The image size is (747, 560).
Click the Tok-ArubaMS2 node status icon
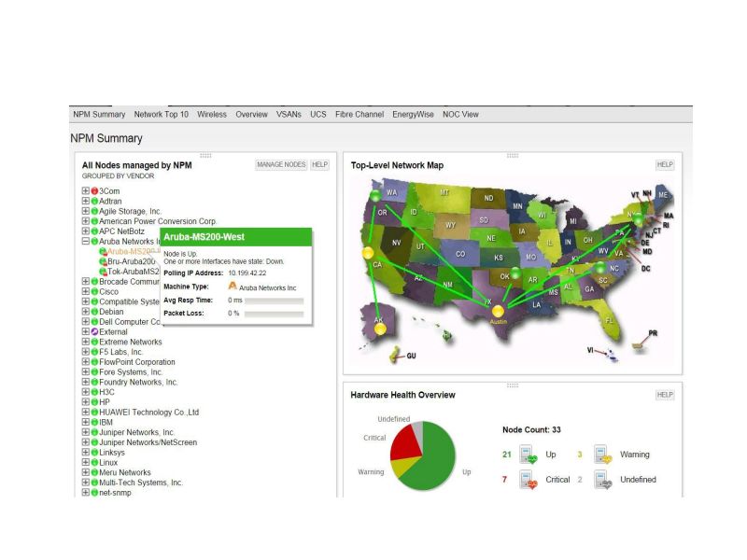pyautogui.click(x=103, y=272)
